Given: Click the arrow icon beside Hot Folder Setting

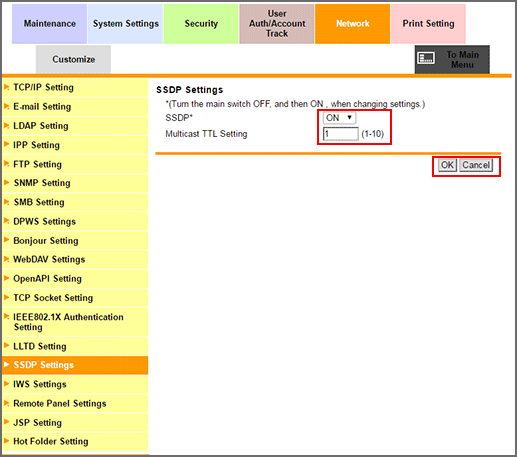Looking at the screenshot, I should [x=6, y=441].
